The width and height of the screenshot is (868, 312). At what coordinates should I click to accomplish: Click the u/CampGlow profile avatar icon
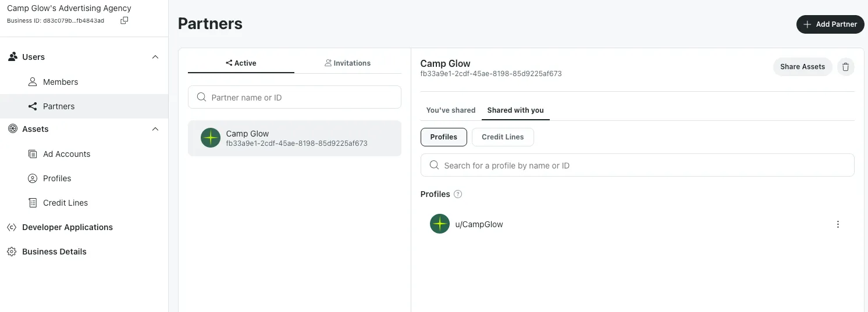440,224
